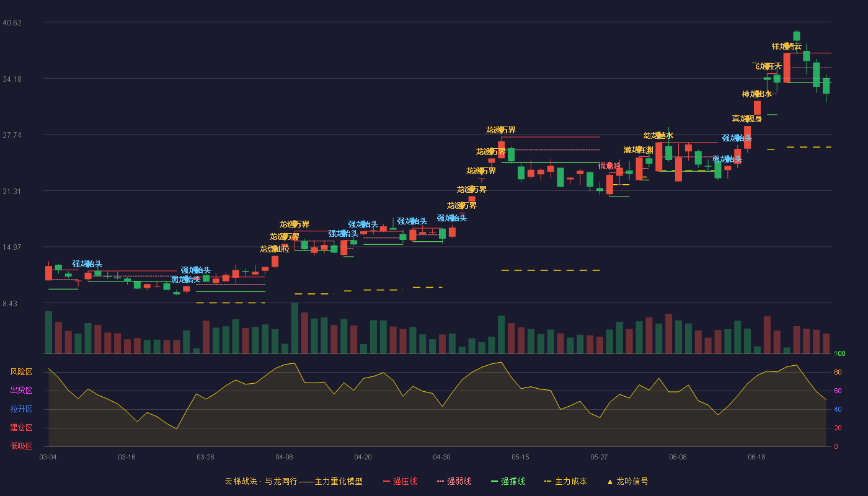Click the 神龙出水 signal label
The height and width of the screenshot is (496, 868).
[x=757, y=94]
